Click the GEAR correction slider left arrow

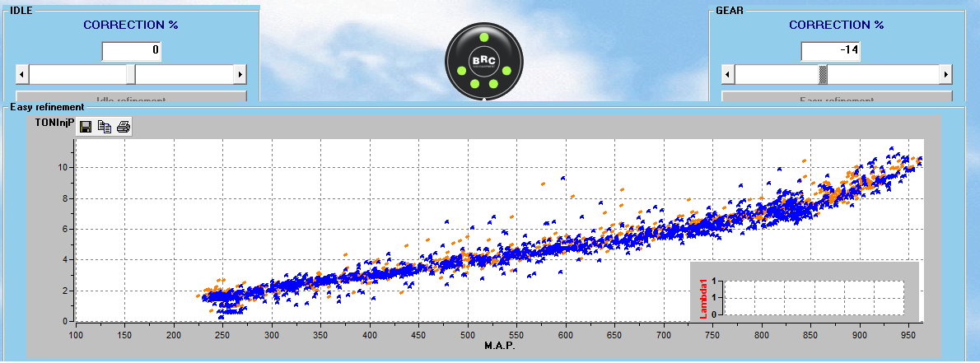tap(727, 75)
